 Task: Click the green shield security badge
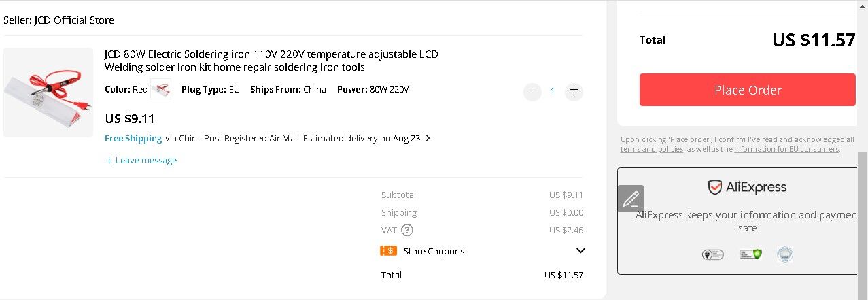point(750,254)
